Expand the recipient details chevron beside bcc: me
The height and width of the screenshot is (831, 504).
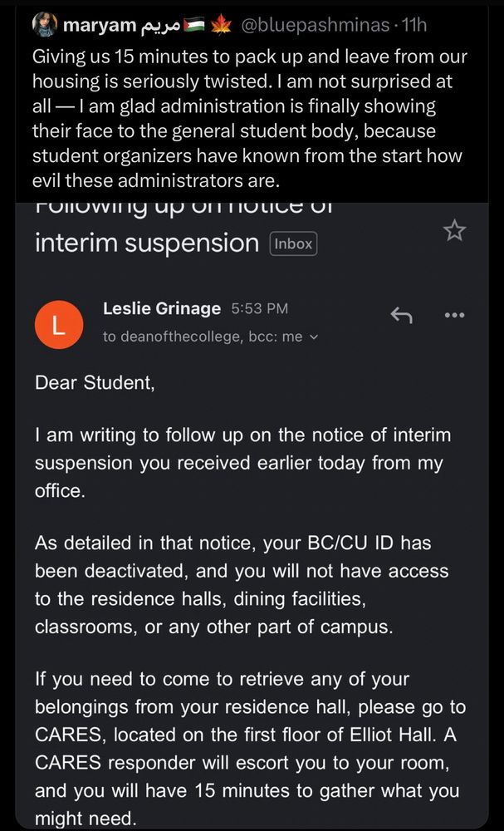point(312,337)
